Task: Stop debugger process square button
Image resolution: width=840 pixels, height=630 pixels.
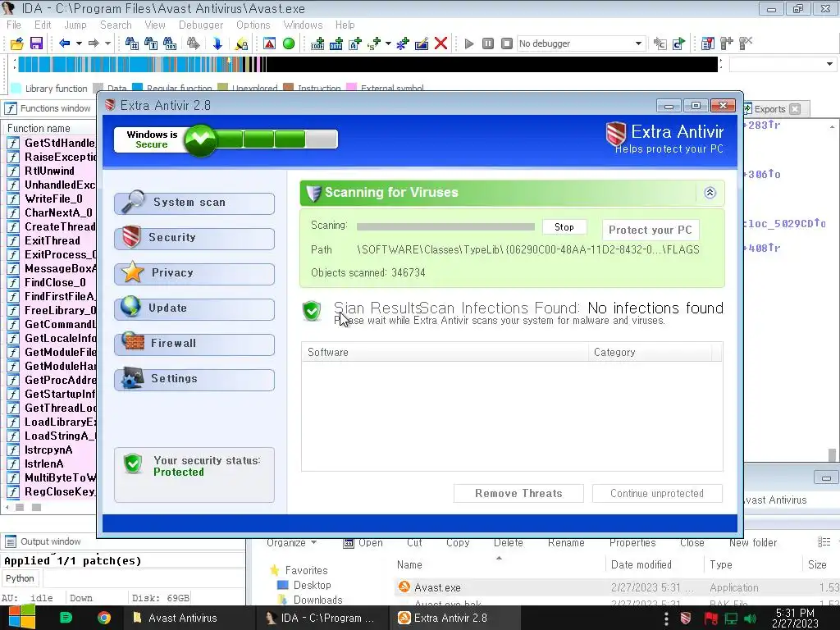Action: pyautogui.click(x=507, y=43)
